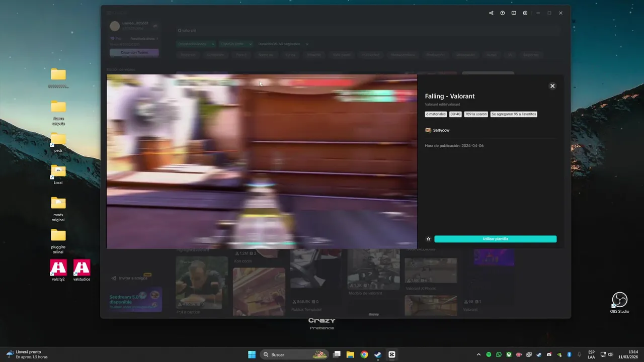
Task: Click the Steam tray icon
Action: click(539, 354)
